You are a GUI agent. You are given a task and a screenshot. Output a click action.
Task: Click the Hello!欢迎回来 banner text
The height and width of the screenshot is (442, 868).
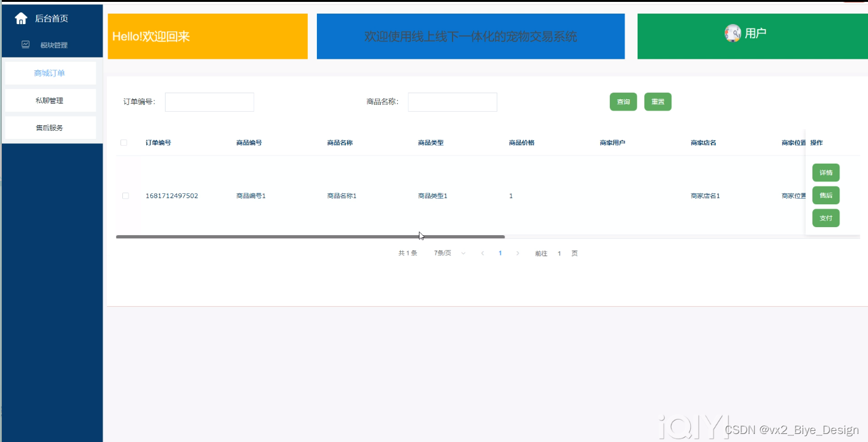[151, 36]
